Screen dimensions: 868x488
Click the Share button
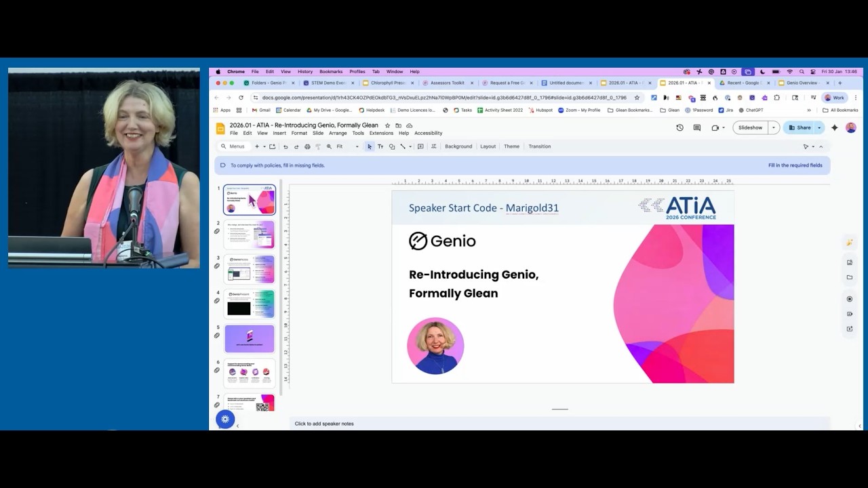[x=800, y=127]
